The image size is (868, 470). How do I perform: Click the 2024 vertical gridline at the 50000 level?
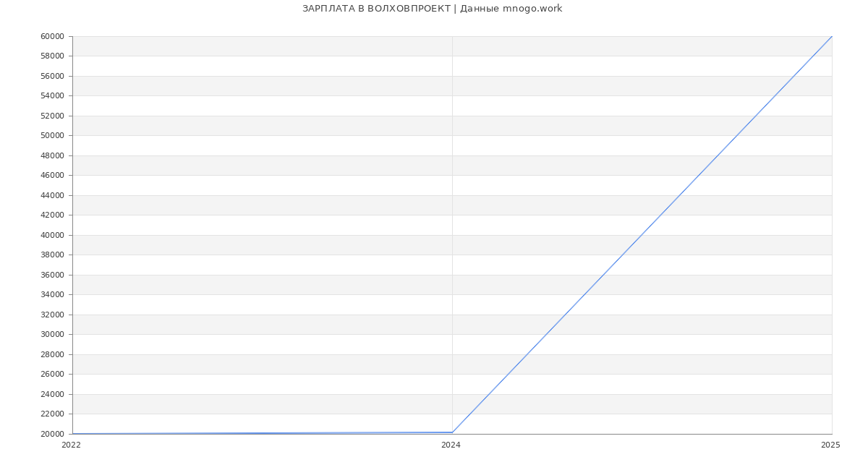coord(452,135)
